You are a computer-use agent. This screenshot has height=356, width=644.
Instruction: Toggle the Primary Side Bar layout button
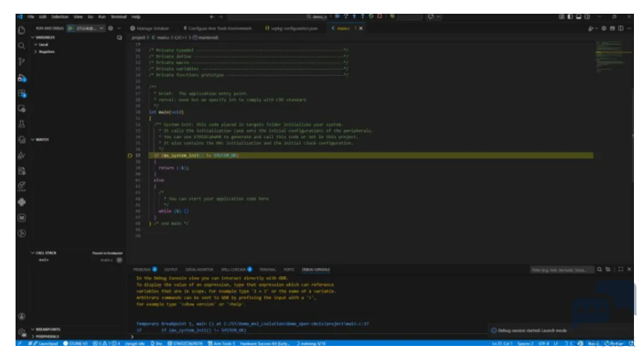point(570,16)
